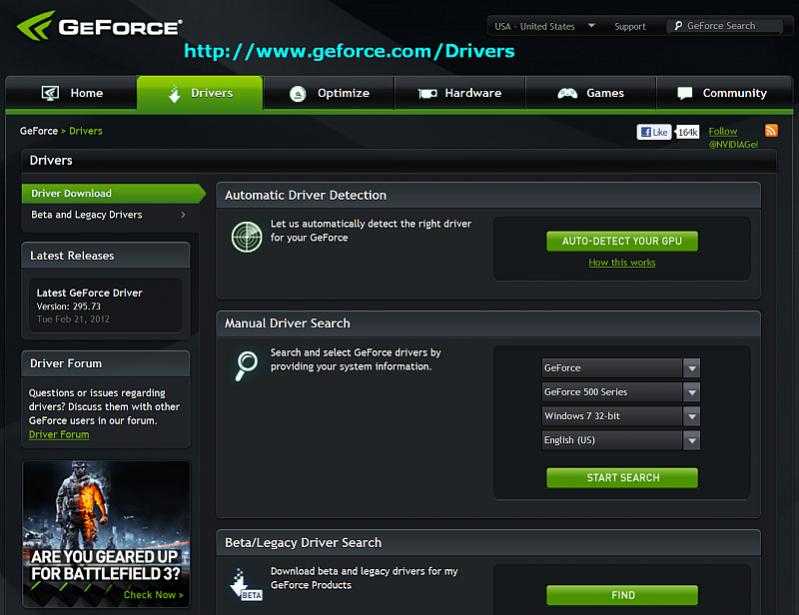Click the Hardware graphics card icon
This screenshot has height=615, width=799.
(428, 93)
